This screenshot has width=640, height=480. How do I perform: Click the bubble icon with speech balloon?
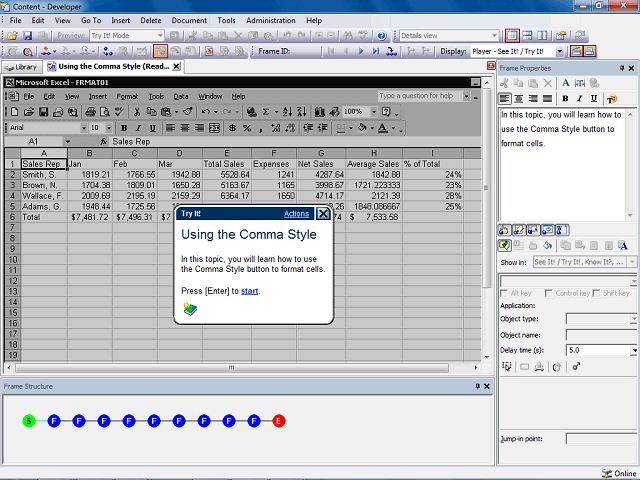pos(547,230)
